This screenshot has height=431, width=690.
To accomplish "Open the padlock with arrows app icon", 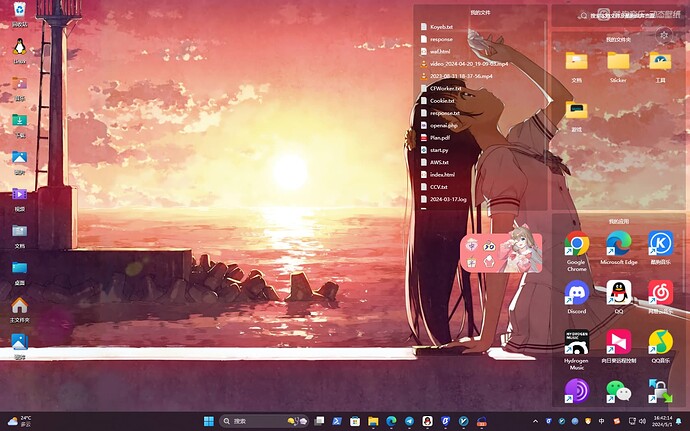I will [661, 391].
